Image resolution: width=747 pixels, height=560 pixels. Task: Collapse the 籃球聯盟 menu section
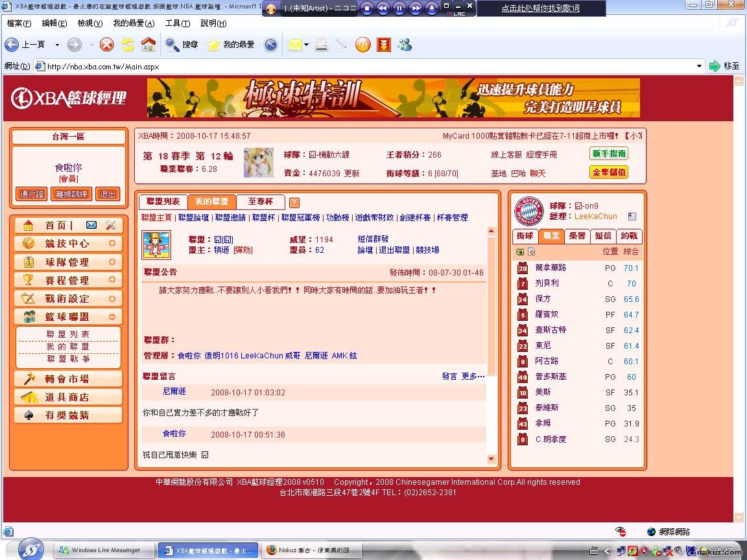pos(112,317)
